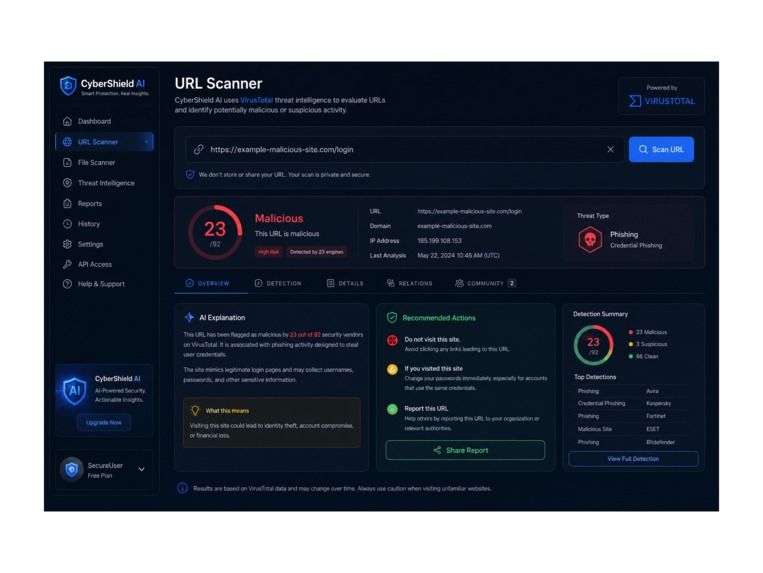Click the IP address 185.199.108.153
Screen dimensions: 763x573
click(x=439, y=241)
